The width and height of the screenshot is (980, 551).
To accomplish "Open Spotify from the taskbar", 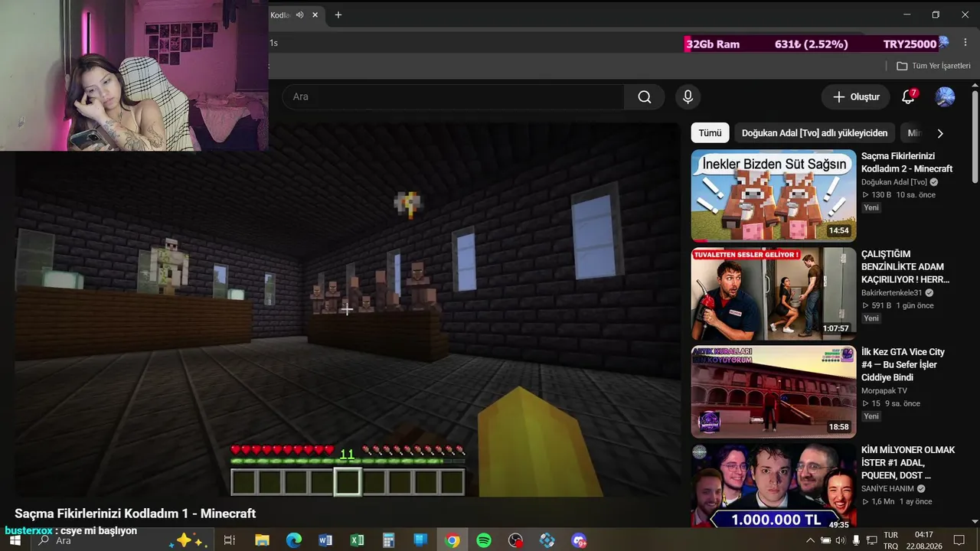I will [484, 540].
